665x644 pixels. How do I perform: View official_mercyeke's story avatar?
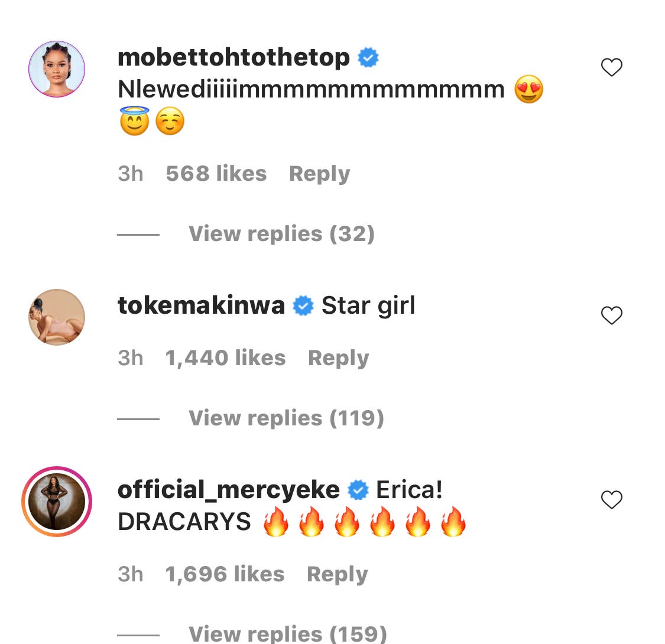click(x=57, y=502)
